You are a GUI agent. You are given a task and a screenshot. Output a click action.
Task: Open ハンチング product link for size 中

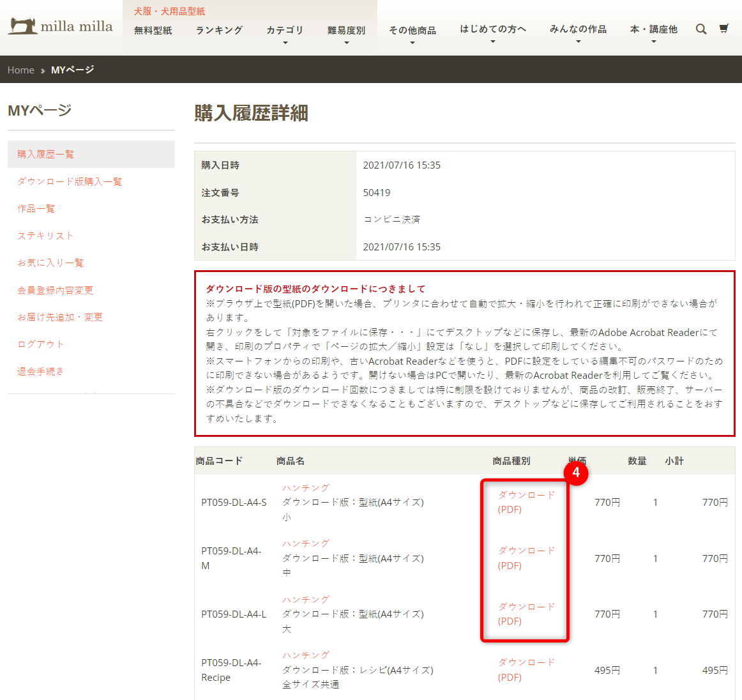tap(306, 544)
